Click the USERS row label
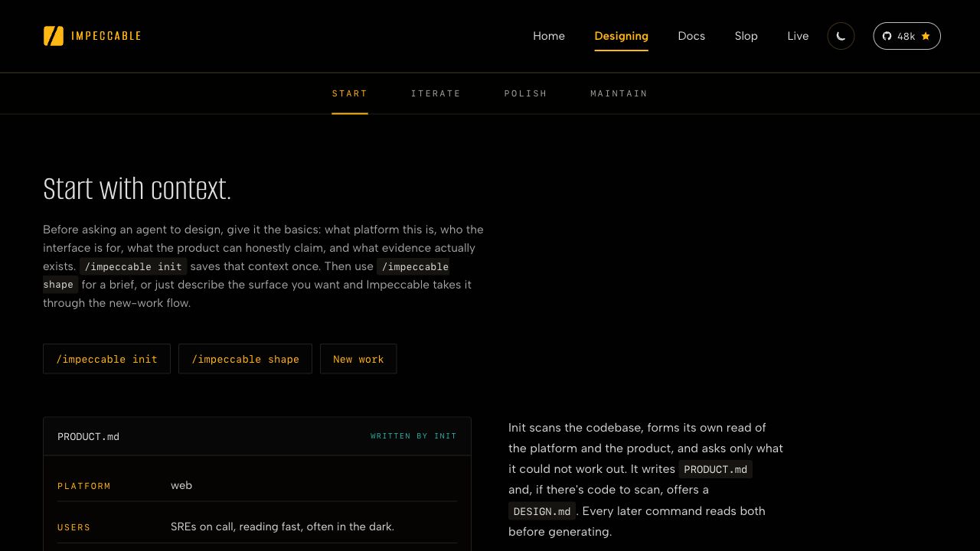 pyautogui.click(x=74, y=527)
